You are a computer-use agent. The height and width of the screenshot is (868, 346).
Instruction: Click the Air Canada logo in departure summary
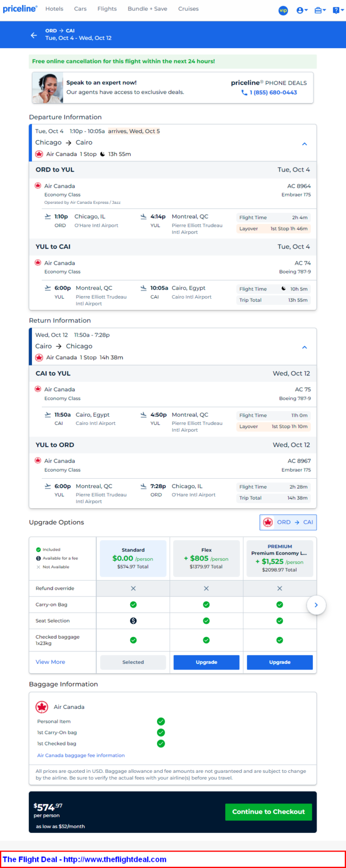coord(39,154)
